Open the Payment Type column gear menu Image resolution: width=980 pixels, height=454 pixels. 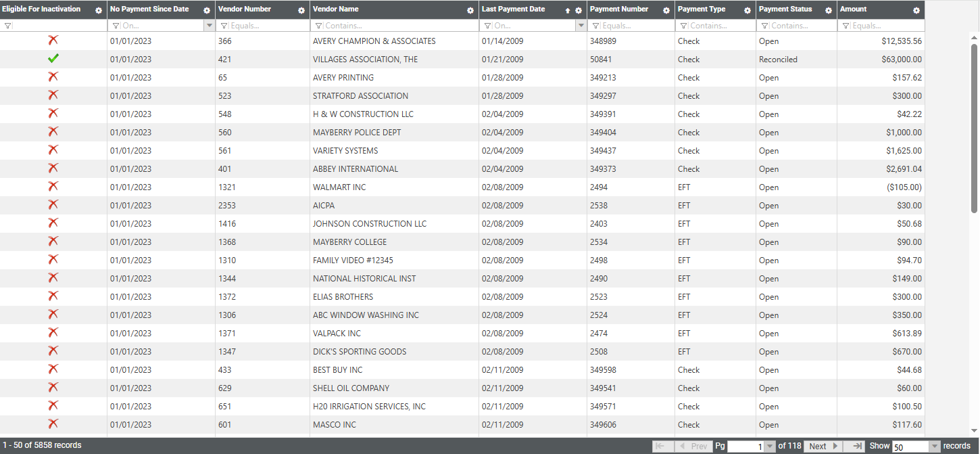point(748,11)
